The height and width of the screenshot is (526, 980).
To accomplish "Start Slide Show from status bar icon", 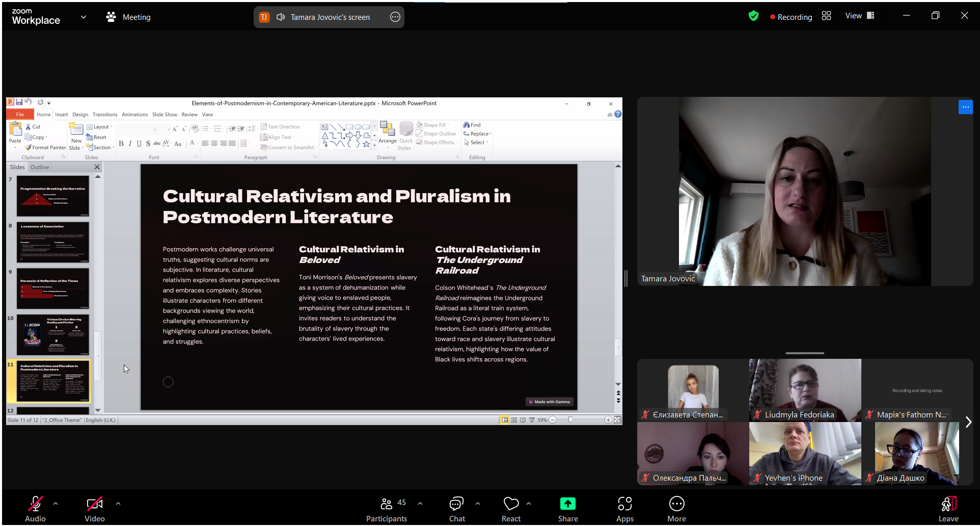I will pyautogui.click(x=532, y=420).
